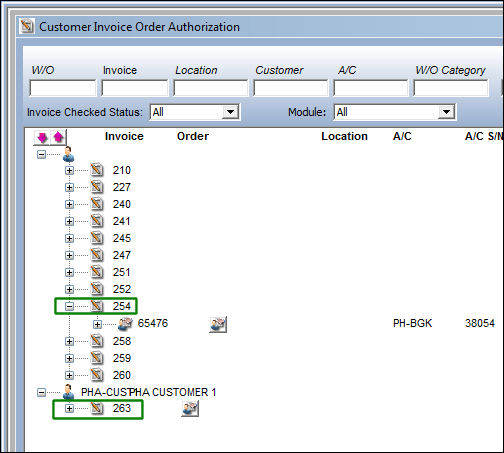Image resolution: width=504 pixels, height=453 pixels.
Task: Click the invoice icon beside 245
Action: (97, 238)
